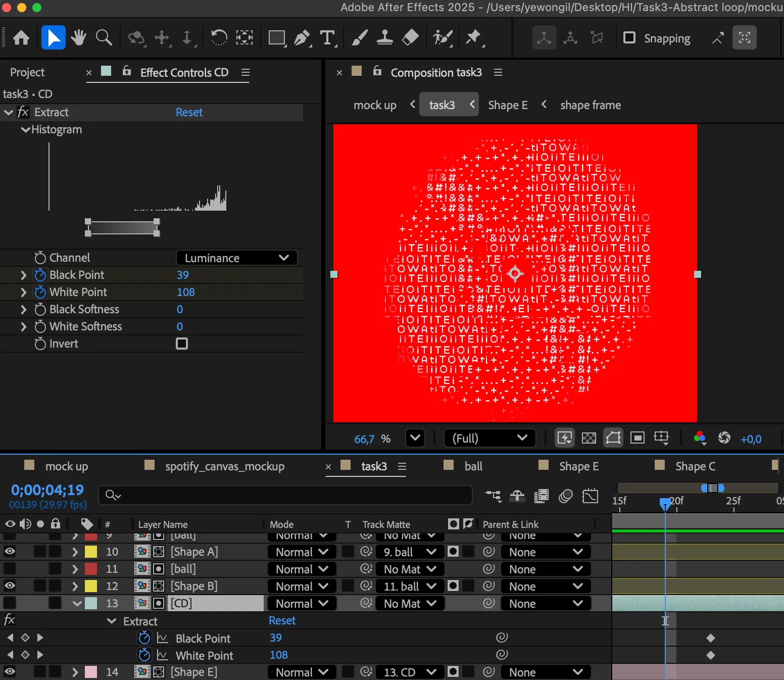
Task: Switch to the spotify_canvas_mockup timeline tab
Action: [x=224, y=466]
